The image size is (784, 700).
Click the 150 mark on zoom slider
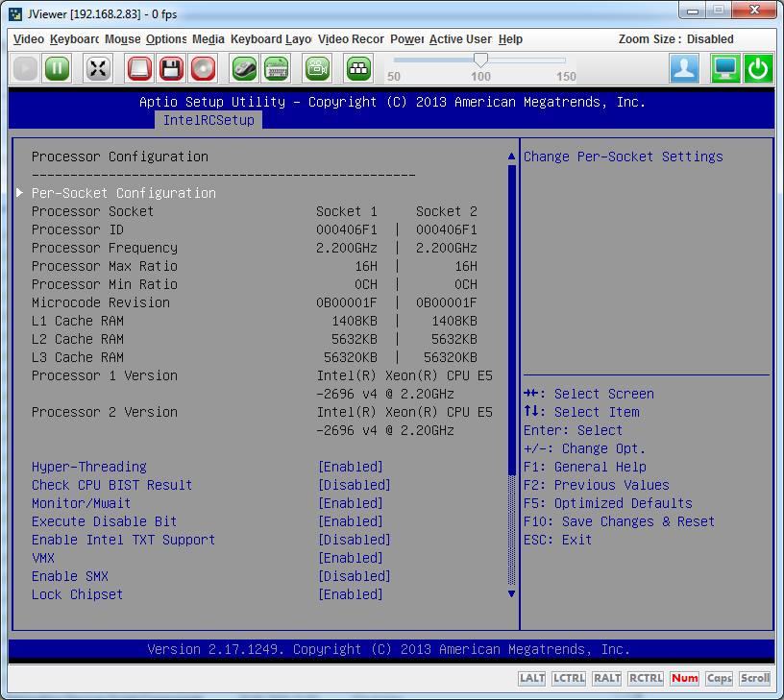tap(566, 77)
